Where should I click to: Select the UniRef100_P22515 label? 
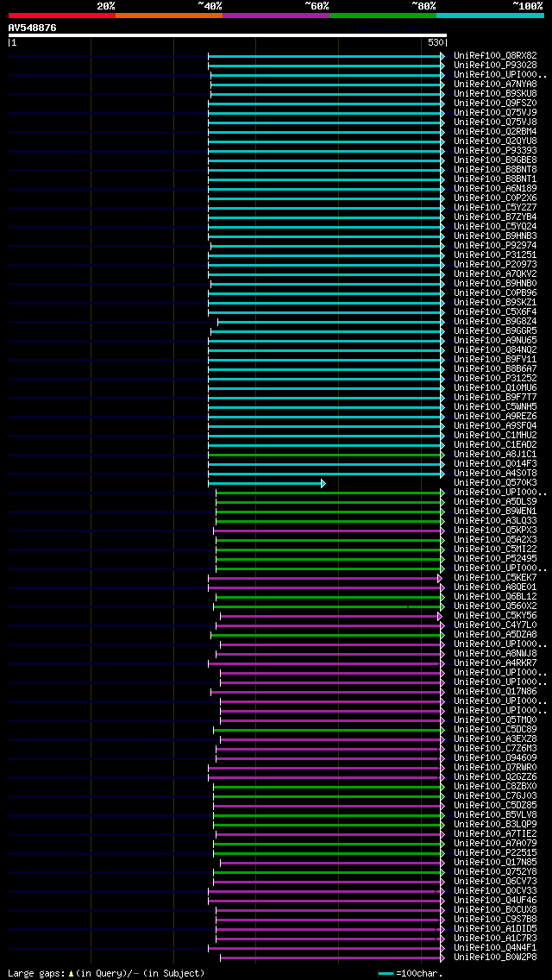pos(495,853)
